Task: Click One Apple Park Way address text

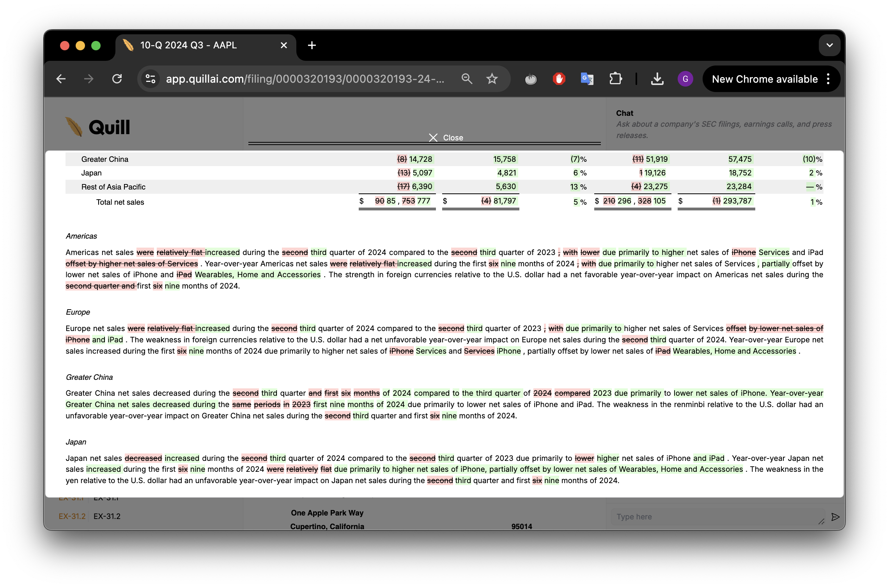Action: coord(327,513)
